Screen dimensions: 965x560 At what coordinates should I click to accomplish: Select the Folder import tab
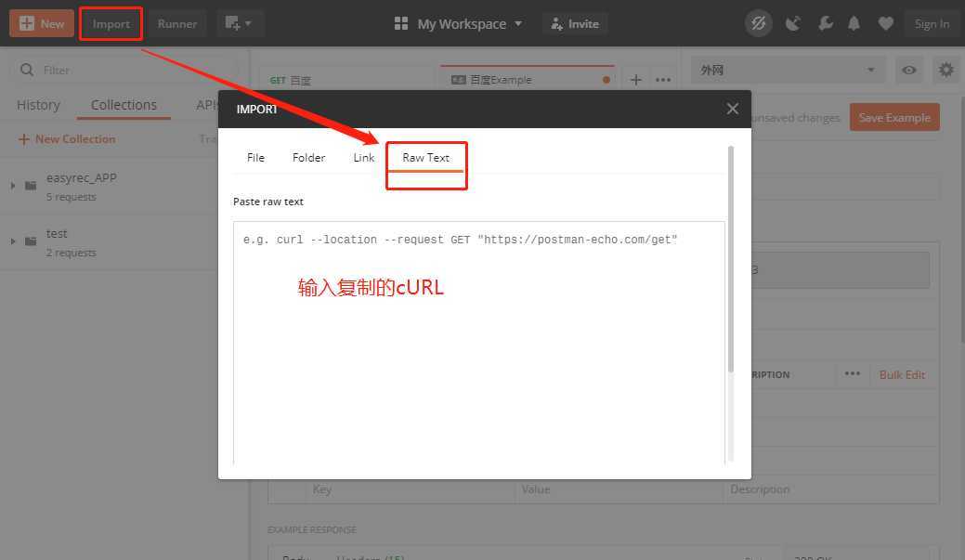(x=308, y=158)
